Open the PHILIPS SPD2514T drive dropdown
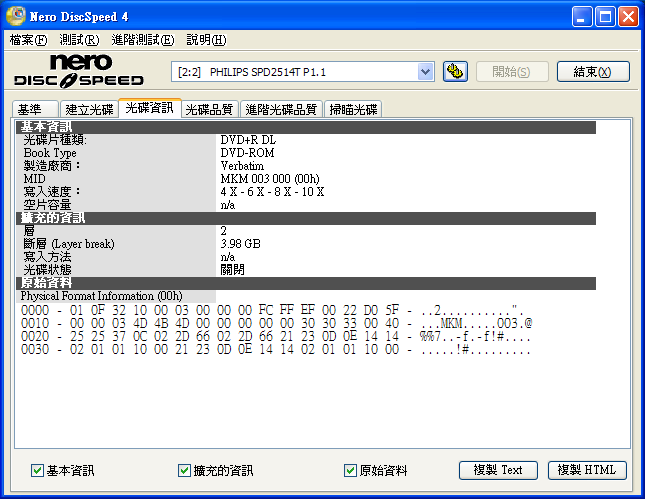This screenshot has width=645, height=499. pyautogui.click(x=425, y=72)
